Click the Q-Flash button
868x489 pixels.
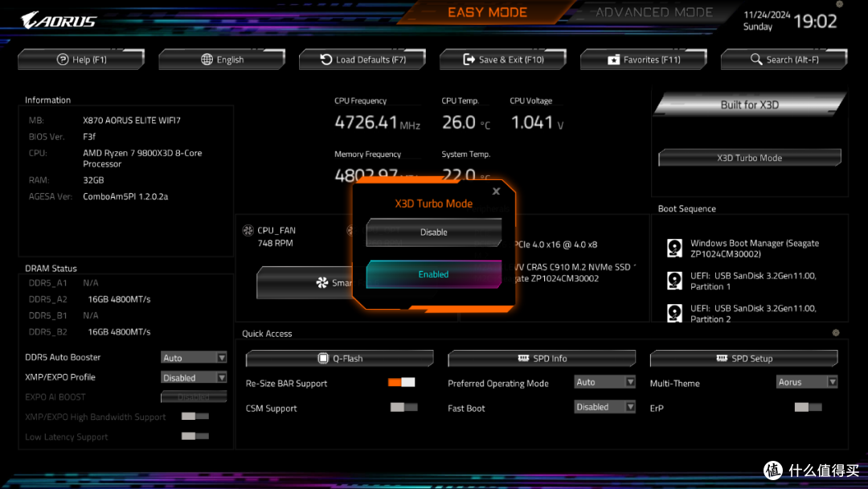339,358
